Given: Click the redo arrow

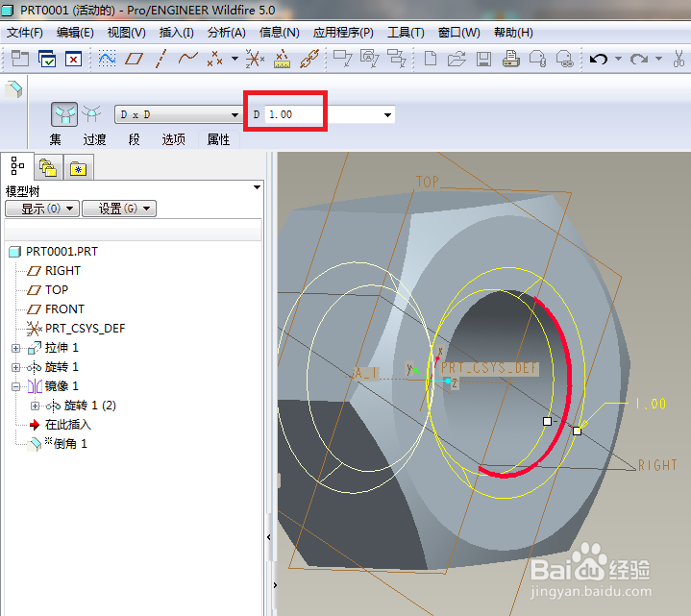Looking at the screenshot, I should 639,59.
